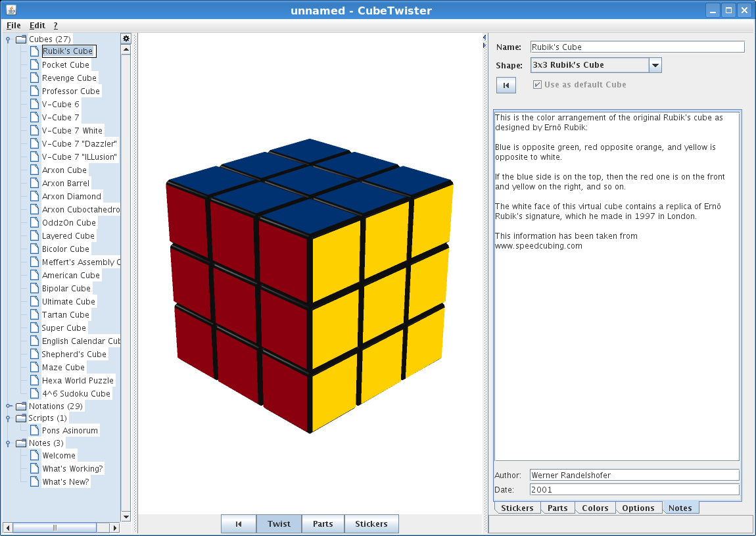Click the OddzOn Cube document icon
Screen dimensions: 756x536
(34, 222)
